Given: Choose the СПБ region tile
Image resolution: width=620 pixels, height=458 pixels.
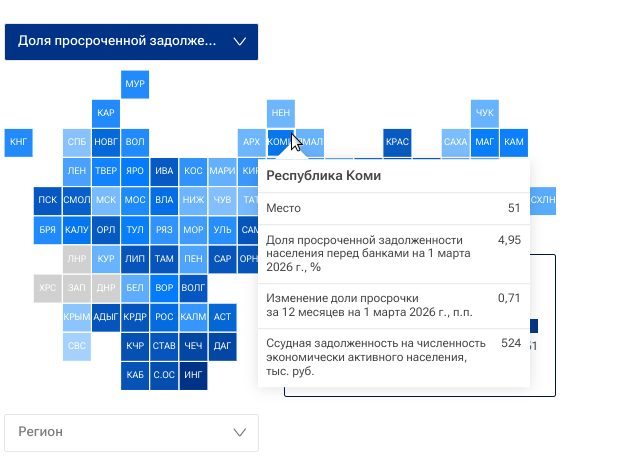Looking at the screenshot, I should coord(77,142).
